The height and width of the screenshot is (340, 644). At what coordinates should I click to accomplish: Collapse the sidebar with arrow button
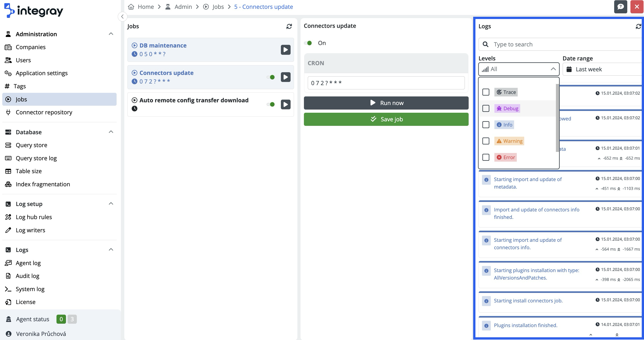(122, 17)
